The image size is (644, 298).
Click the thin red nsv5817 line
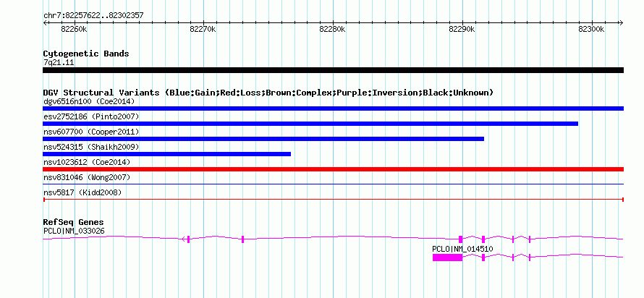333,200
